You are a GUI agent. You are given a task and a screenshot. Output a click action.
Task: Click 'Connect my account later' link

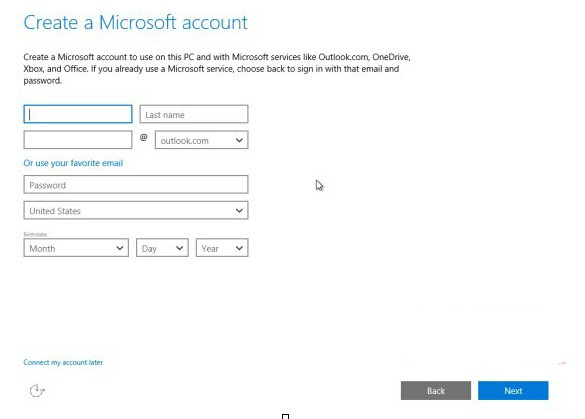point(63,362)
